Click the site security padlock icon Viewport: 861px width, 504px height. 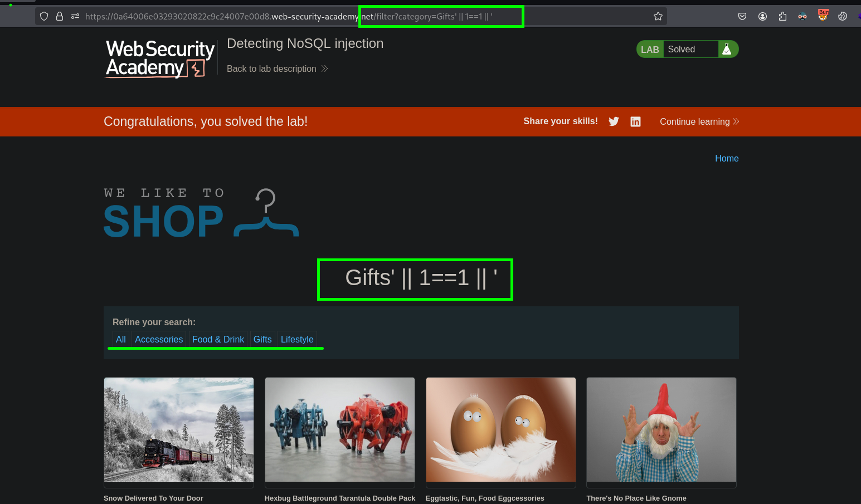click(60, 16)
